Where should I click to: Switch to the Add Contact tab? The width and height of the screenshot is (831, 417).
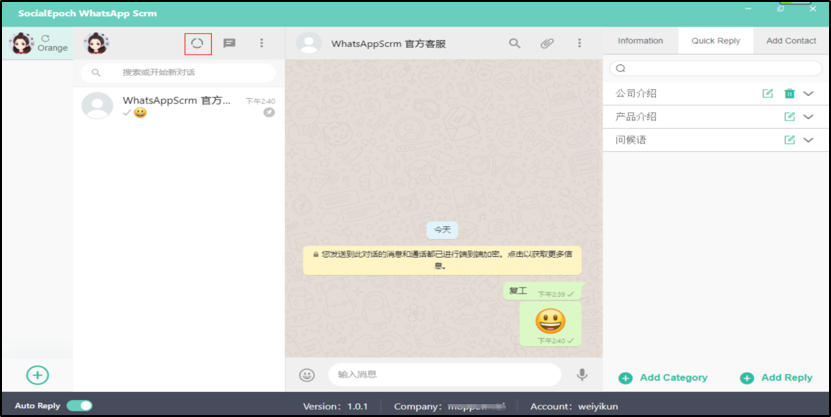click(791, 41)
